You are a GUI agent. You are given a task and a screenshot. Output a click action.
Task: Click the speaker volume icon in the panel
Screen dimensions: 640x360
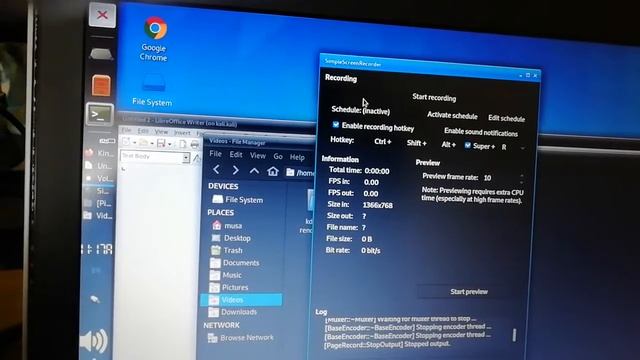93,340
